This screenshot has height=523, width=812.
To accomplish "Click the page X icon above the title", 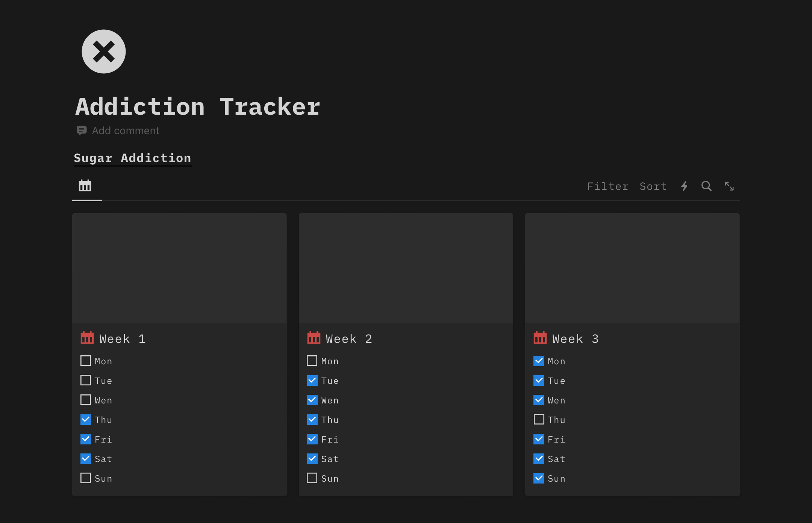I will pos(104,52).
